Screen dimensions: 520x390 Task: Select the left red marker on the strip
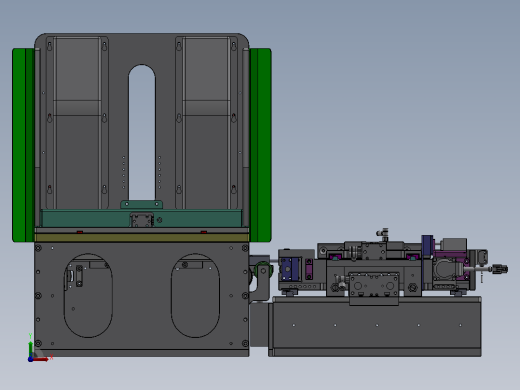(x=80, y=232)
